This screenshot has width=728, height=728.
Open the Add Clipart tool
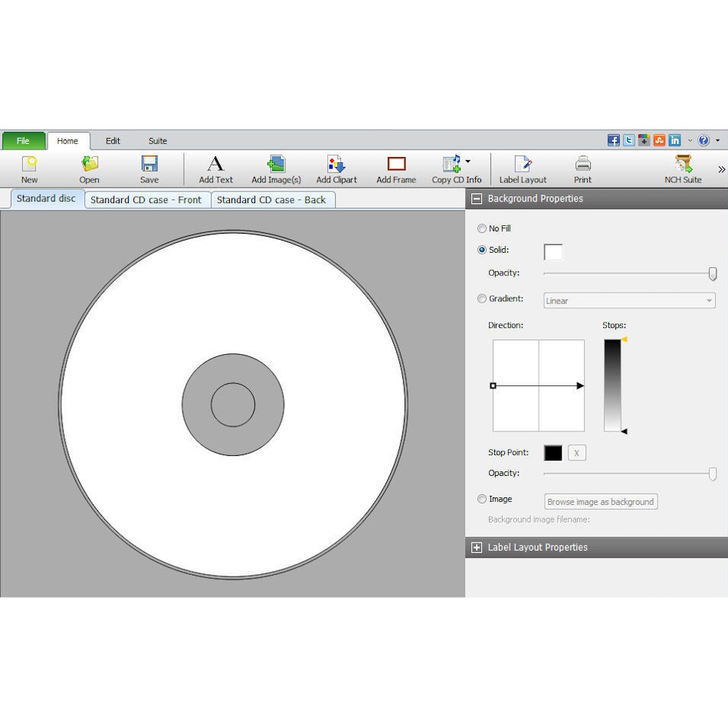click(x=336, y=168)
